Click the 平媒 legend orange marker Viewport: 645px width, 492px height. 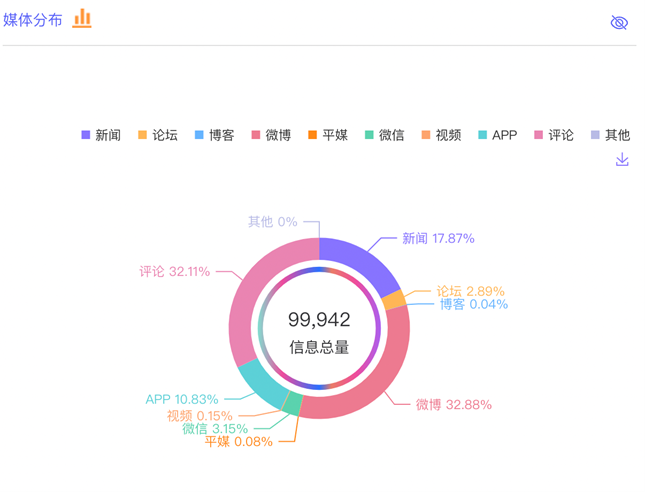[313, 135]
